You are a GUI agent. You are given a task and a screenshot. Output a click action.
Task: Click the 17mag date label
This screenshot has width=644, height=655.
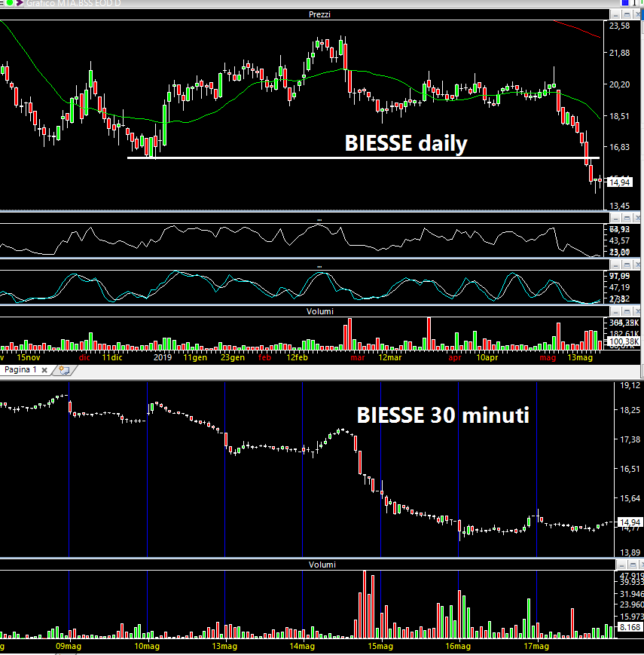536,646
